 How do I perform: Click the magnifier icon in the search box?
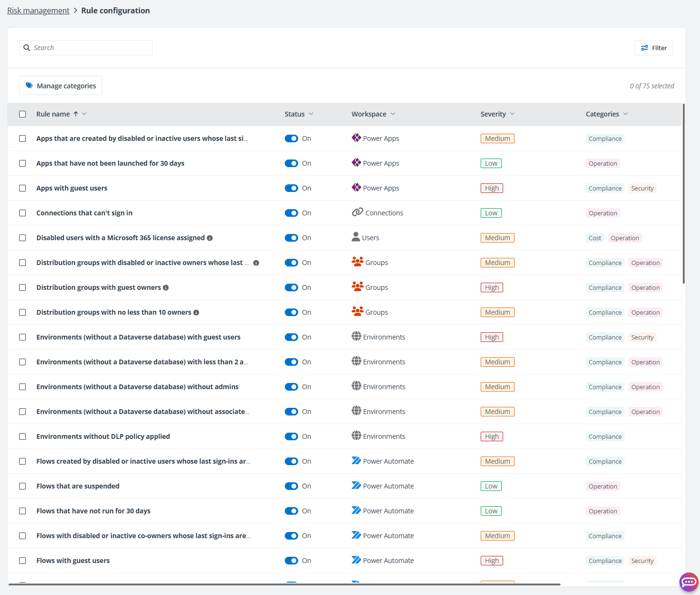27,47
